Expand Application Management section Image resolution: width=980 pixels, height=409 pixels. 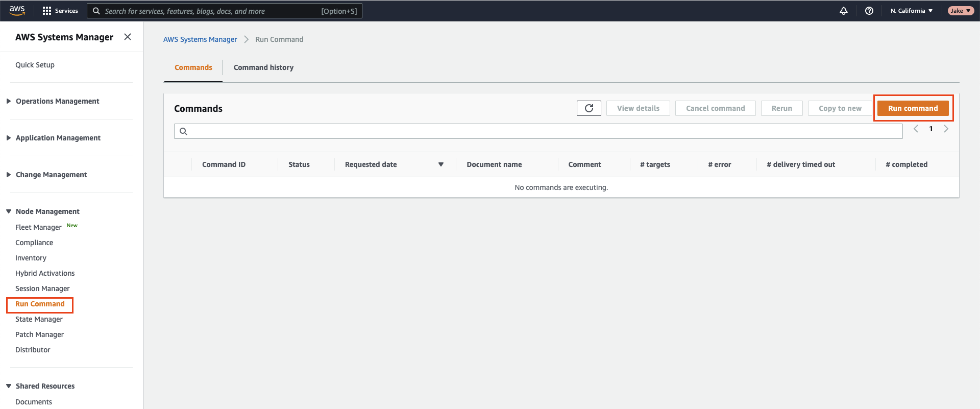[x=9, y=138]
